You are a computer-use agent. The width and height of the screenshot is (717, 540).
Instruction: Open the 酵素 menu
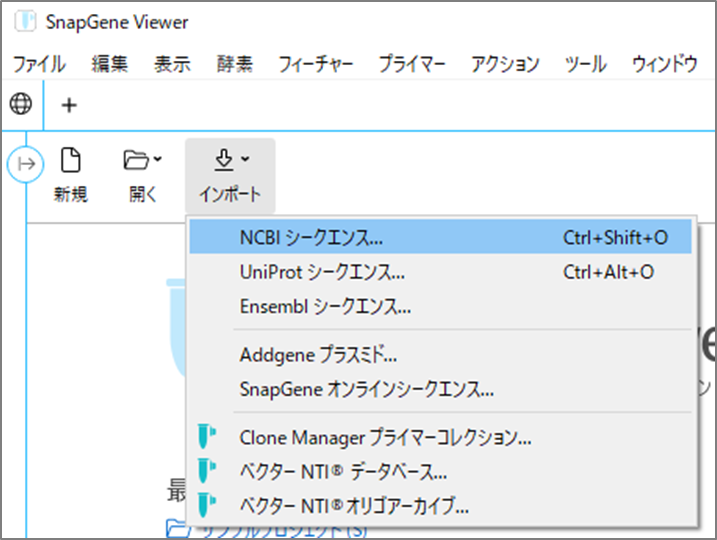234,64
